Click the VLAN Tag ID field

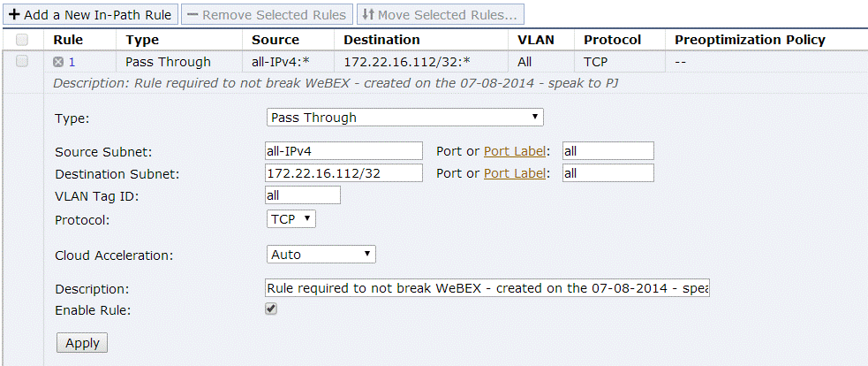coord(302,195)
